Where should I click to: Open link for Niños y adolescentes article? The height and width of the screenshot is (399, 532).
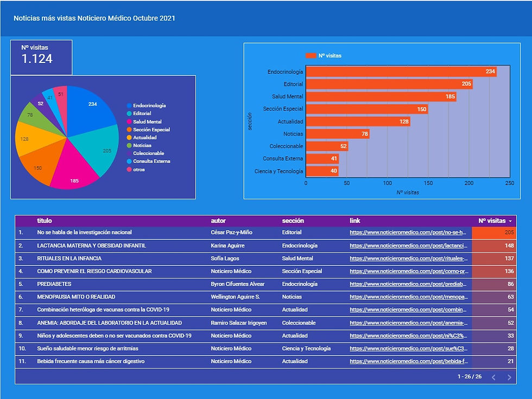[x=409, y=336]
